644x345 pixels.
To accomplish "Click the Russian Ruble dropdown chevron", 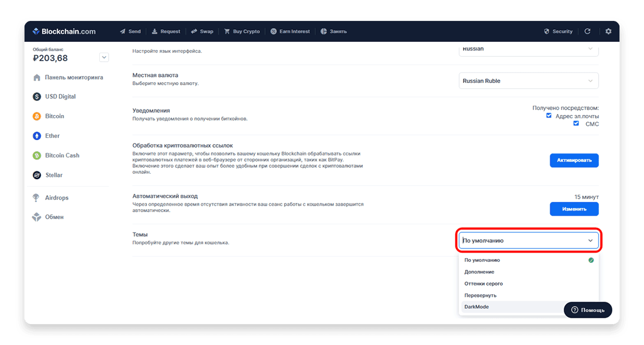I will pos(590,81).
